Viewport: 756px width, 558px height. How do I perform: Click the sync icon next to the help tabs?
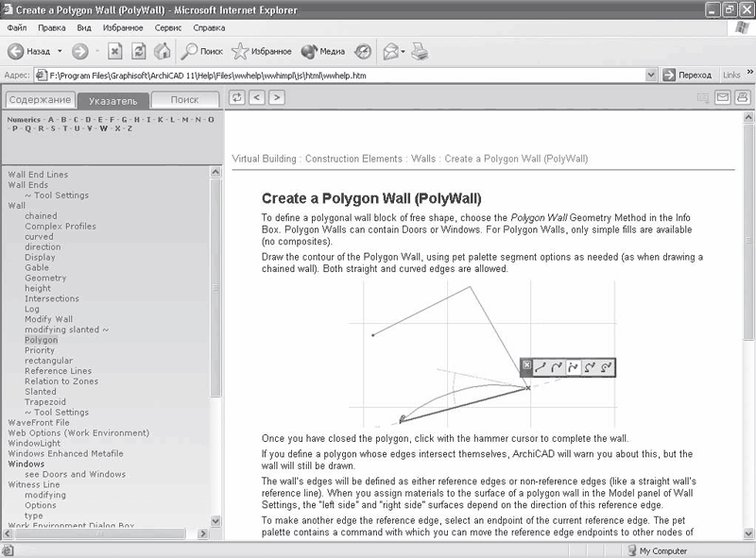(x=236, y=99)
